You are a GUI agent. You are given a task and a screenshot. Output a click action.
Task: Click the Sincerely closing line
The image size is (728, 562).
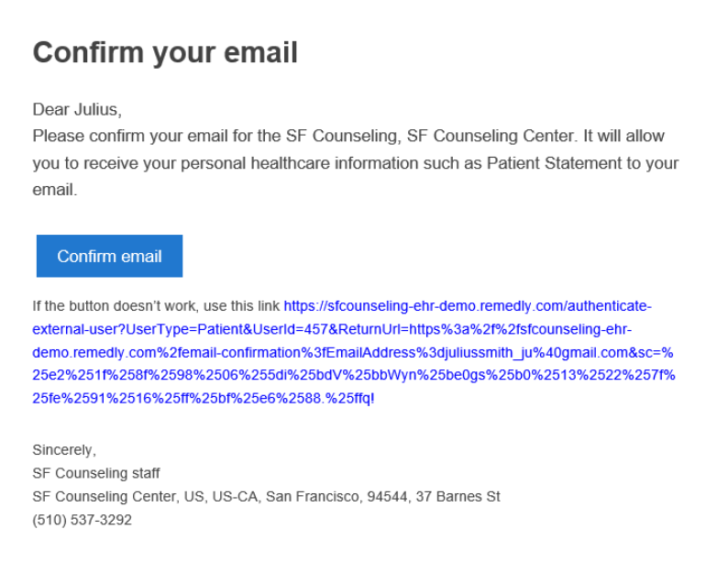[64, 450]
